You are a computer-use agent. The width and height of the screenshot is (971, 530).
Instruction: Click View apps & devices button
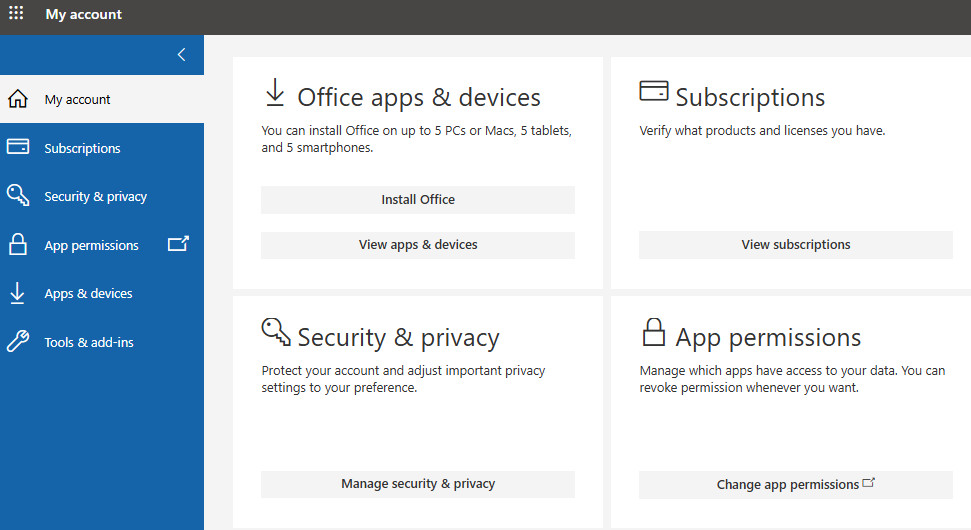pyautogui.click(x=418, y=245)
